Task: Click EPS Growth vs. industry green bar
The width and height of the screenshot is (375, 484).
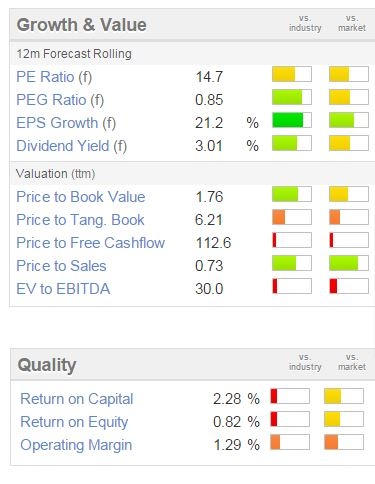Action: click(x=292, y=120)
